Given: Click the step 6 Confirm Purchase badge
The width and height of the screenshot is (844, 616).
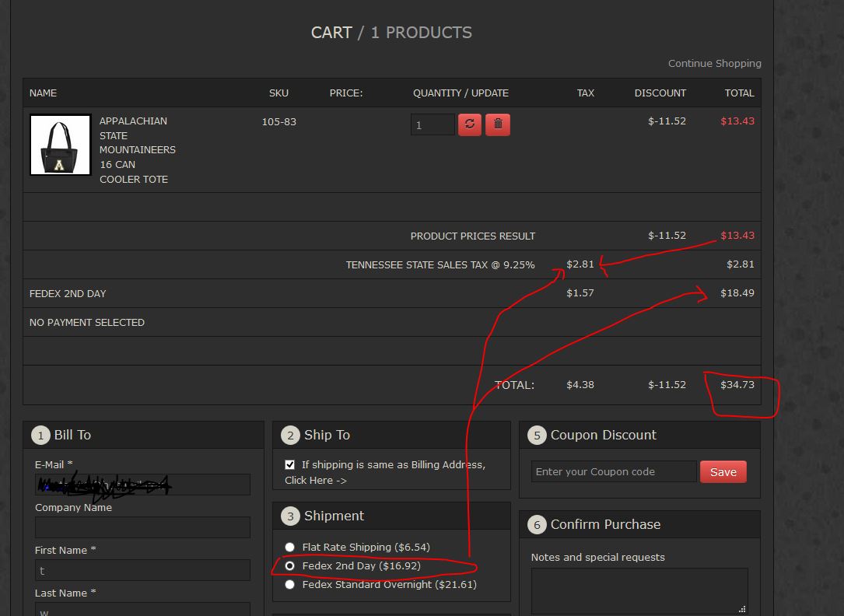Looking at the screenshot, I should [x=537, y=525].
